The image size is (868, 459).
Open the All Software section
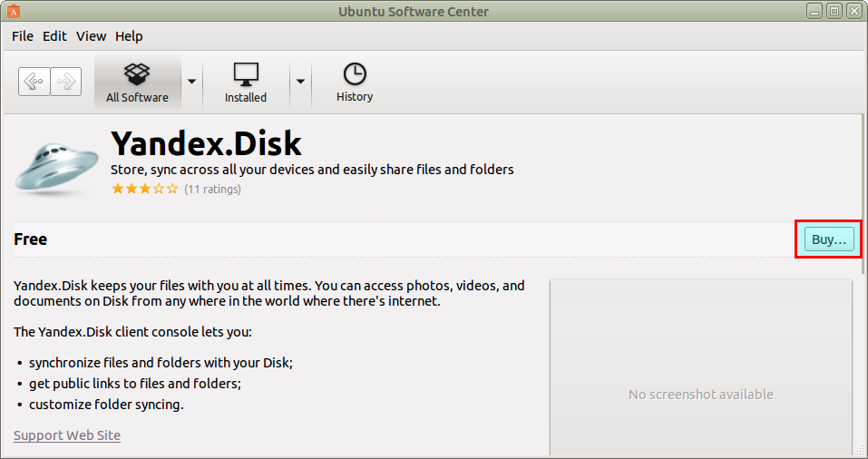click(x=137, y=83)
